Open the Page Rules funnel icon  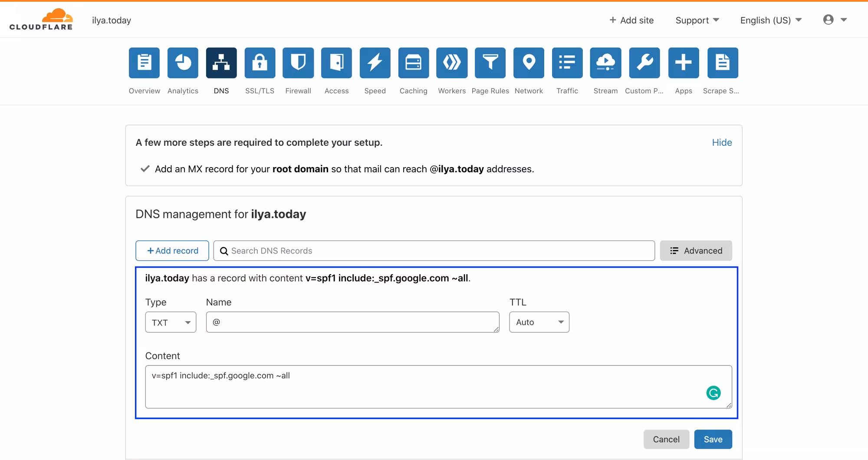pyautogui.click(x=490, y=63)
